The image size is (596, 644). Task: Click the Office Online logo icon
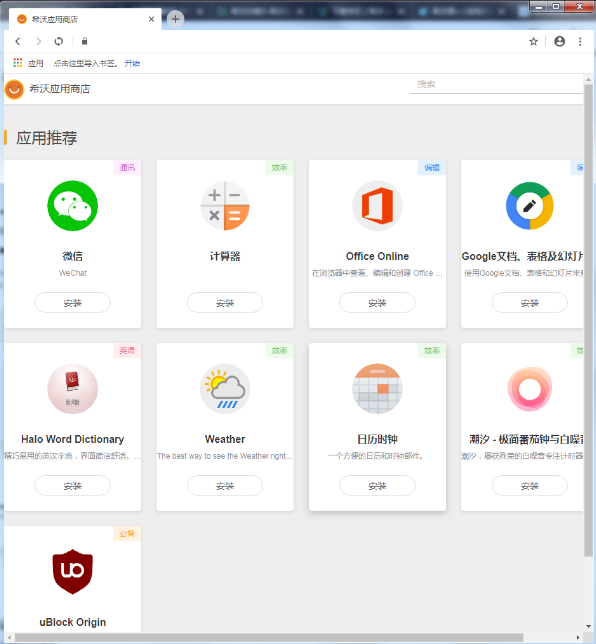coord(377,206)
